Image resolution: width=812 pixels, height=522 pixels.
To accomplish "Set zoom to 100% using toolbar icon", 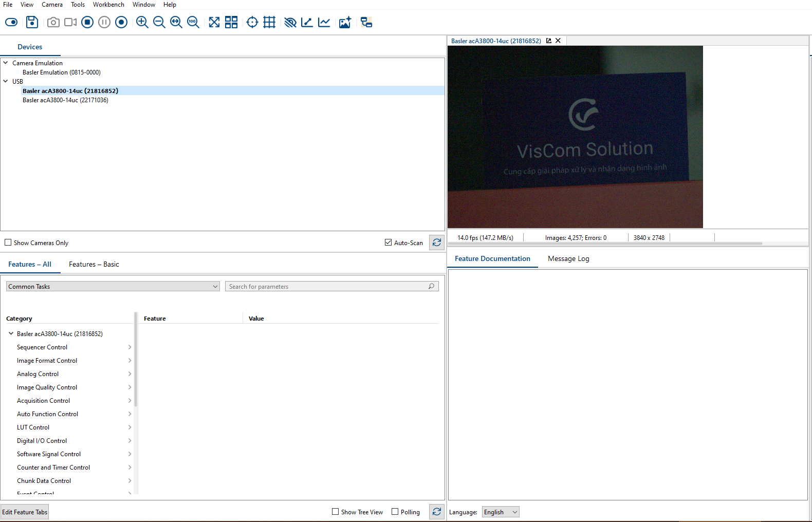I will pos(193,22).
